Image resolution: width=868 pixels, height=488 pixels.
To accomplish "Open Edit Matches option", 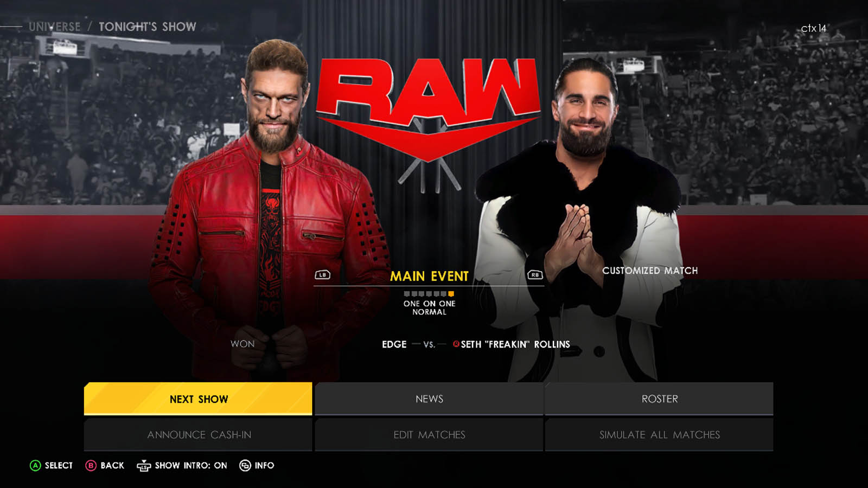I will click(429, 434).
